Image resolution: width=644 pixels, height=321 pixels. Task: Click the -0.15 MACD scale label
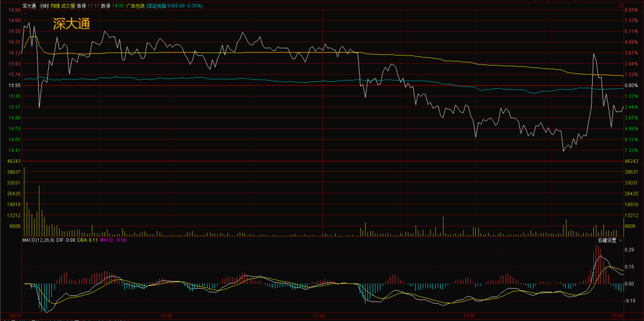tap(630, 301)
